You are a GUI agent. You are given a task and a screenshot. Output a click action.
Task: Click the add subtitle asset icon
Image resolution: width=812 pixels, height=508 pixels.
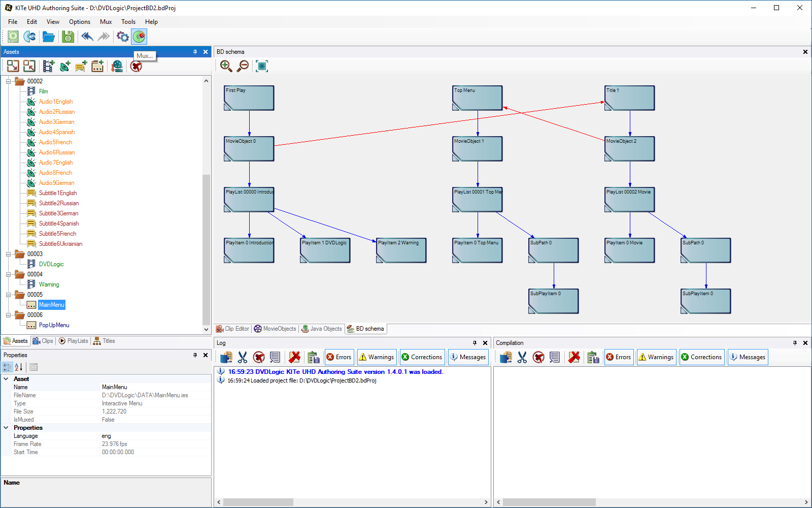coord(81,66)
